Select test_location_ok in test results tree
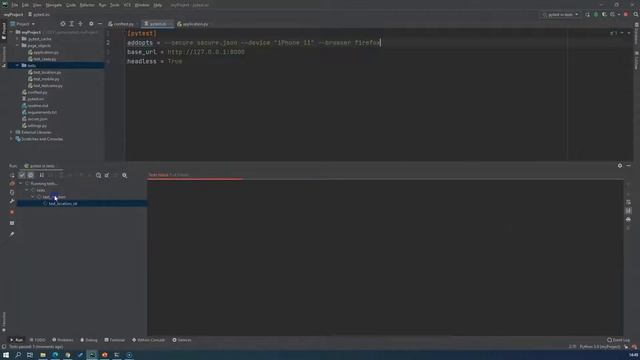 (x=63, y=203)
